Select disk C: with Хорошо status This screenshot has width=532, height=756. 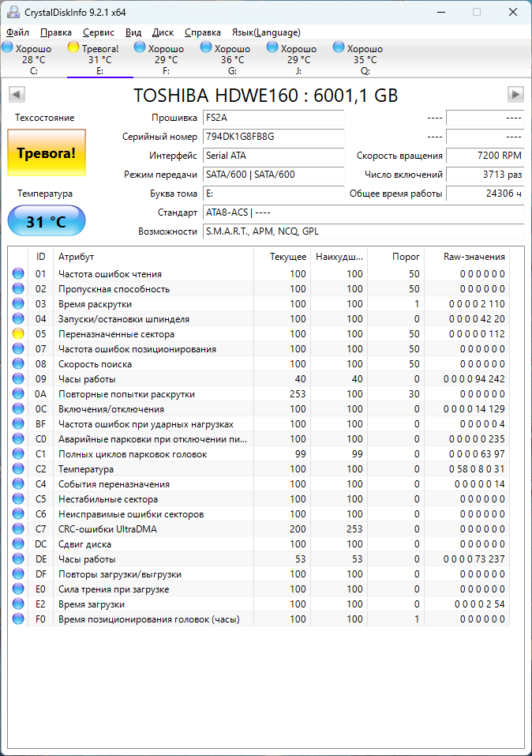(33, 58)
